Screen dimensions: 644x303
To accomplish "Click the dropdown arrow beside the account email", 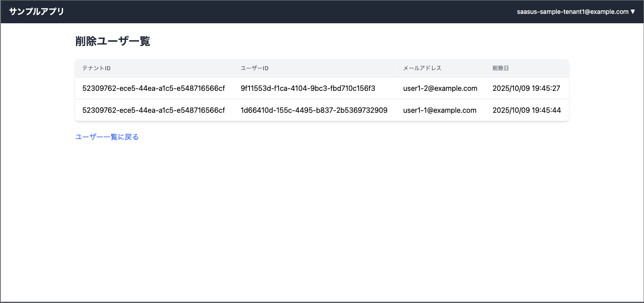I will point(632,12).
